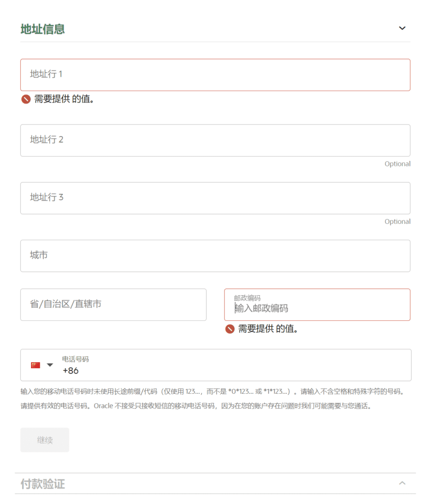Collapse the 地址信息 section chevron
433x504 pixels.
pos(402,28)
